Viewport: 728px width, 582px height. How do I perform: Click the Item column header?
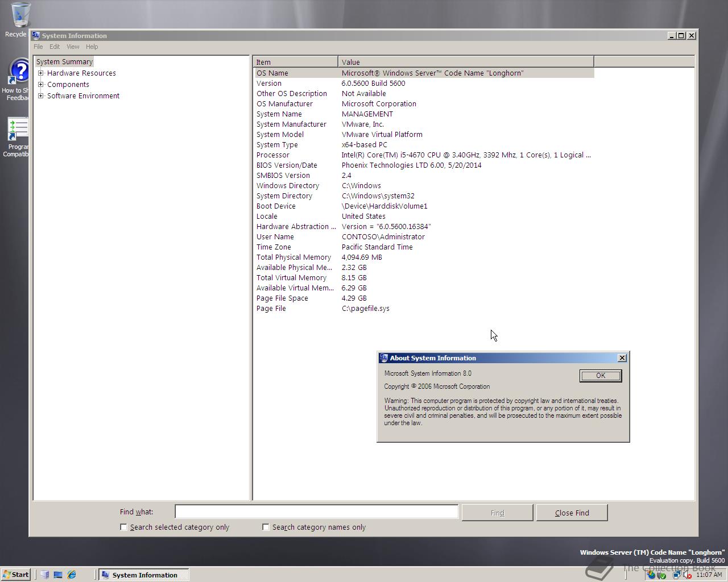point(296,62)
